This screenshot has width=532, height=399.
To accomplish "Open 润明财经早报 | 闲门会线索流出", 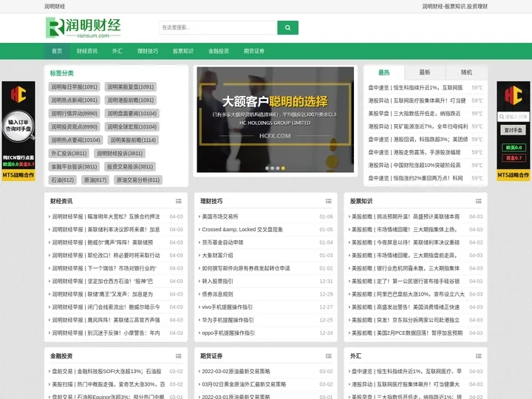I will (106, 307).
